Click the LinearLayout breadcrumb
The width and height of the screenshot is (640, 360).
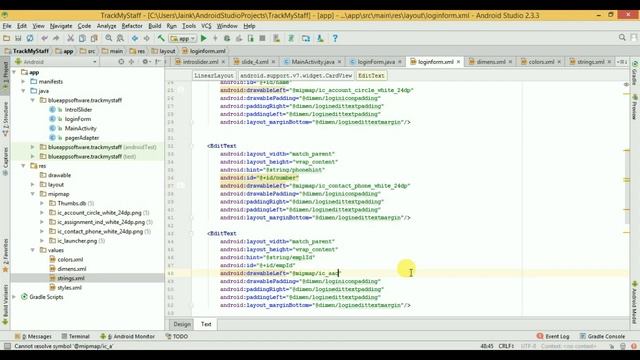click(213, 76)
